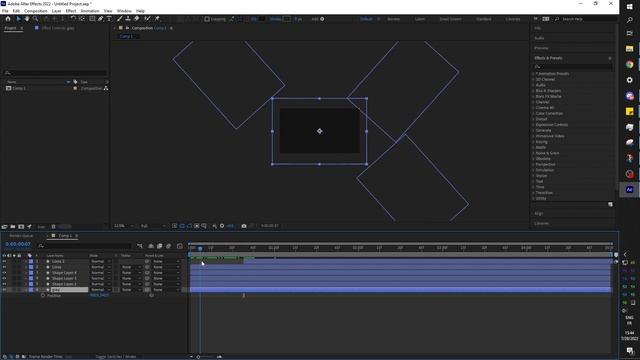Select the Rectangle shape tool
Image resolution: width=640 pixels, height=360 pixels.
[92, 19]
